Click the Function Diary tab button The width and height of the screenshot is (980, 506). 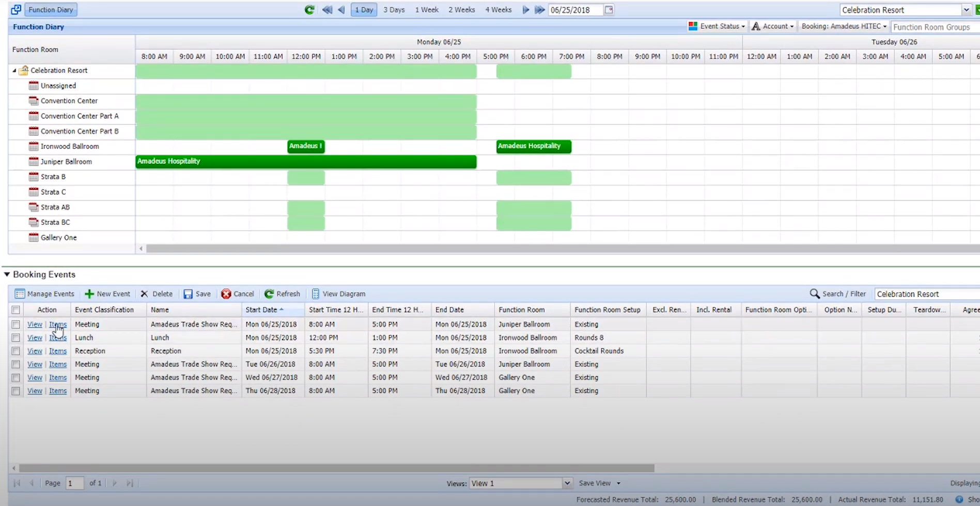(x=51, y=10)
